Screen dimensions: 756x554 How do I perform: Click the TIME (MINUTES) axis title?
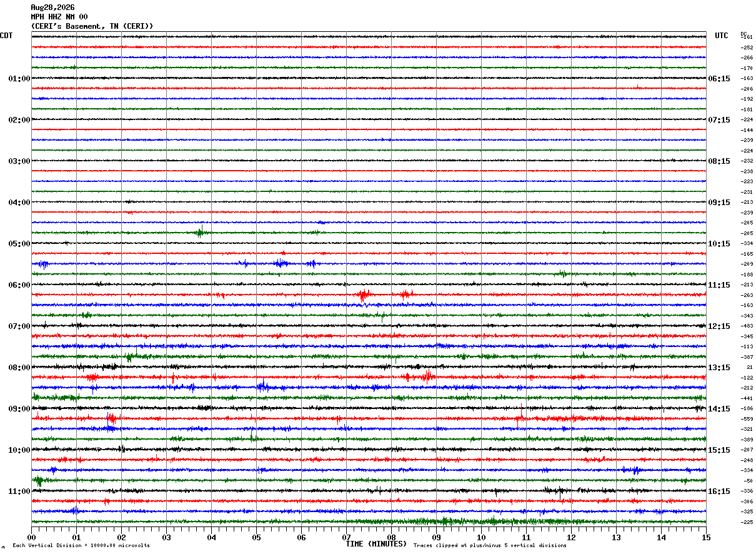[x=376, y=544]
